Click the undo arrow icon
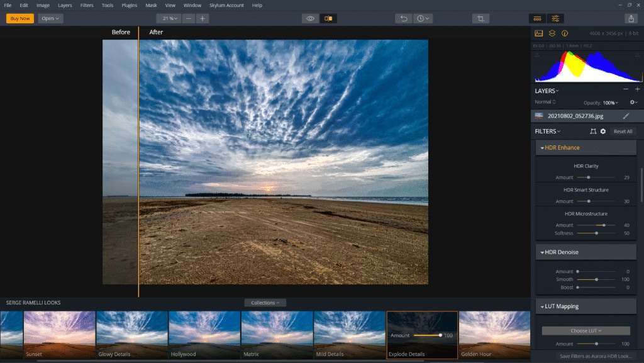 point(404,18)
